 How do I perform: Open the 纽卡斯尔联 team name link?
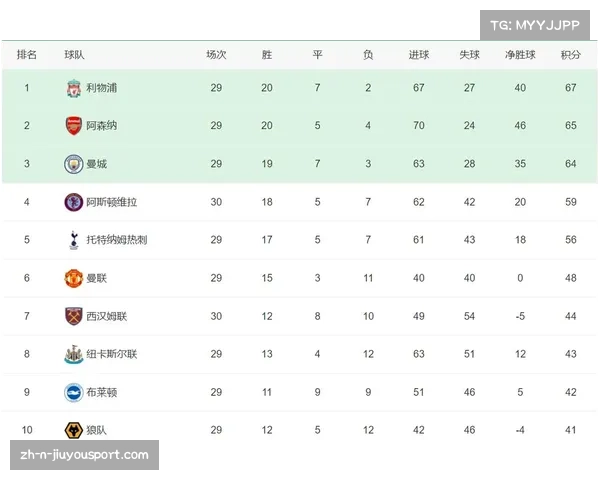(x=111, y=354)
